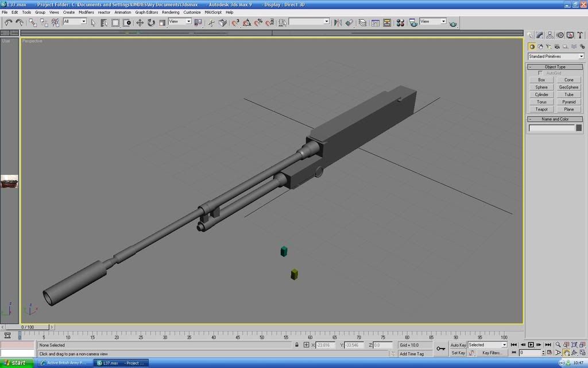Click the Cameras category icon
The width and height of the screenshot is (588, 368).
click(x=557, y=47)
